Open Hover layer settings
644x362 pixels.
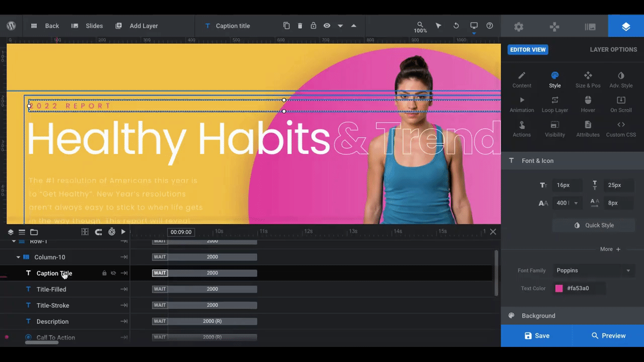[x=588, y=104]
